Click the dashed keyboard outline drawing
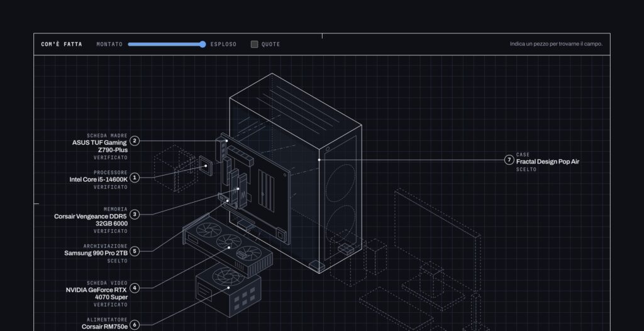Screen dimensions: 644x331 [x=396, y=309]
